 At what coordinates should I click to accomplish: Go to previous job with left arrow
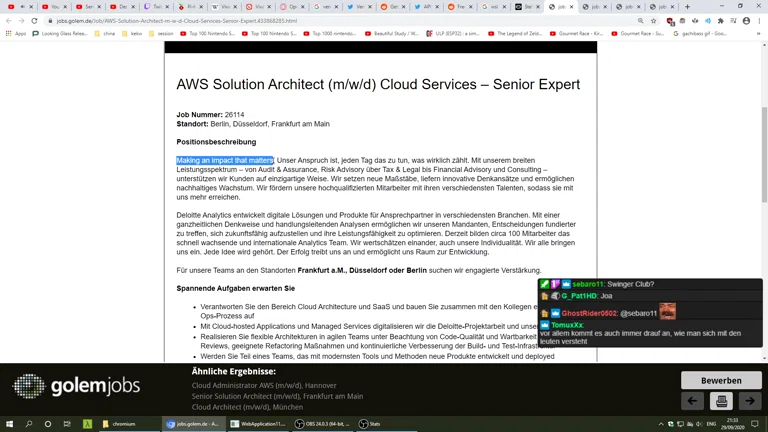(x=692, y=401)
